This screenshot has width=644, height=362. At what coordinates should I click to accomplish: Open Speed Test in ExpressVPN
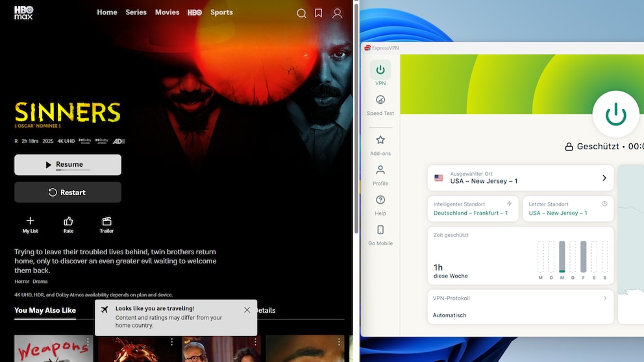point(380,106)
